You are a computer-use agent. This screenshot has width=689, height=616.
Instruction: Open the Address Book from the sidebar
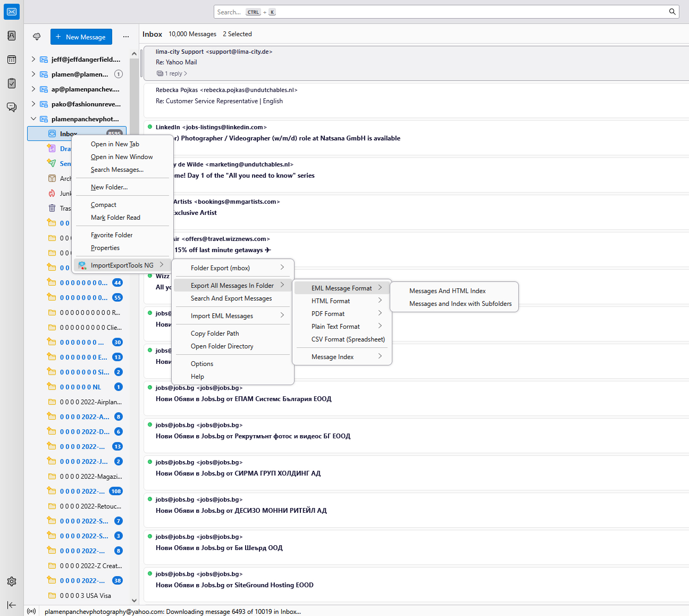coord(12,36)
